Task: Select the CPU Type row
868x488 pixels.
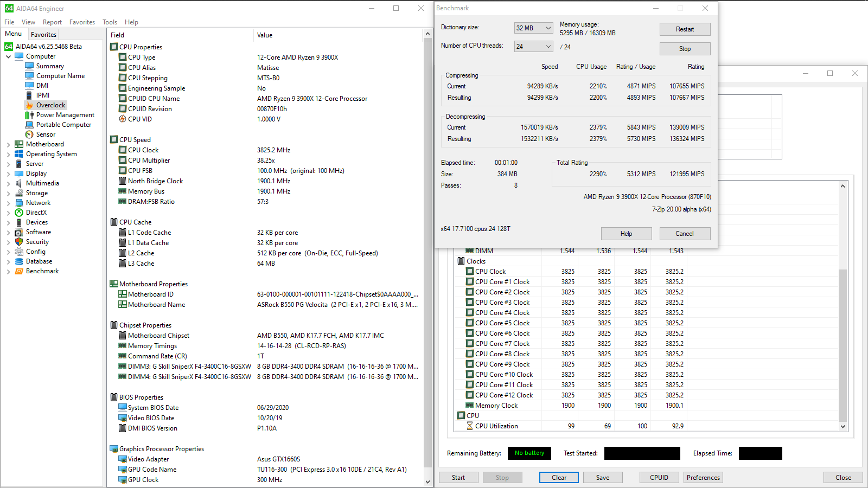Action: point(265,57)
